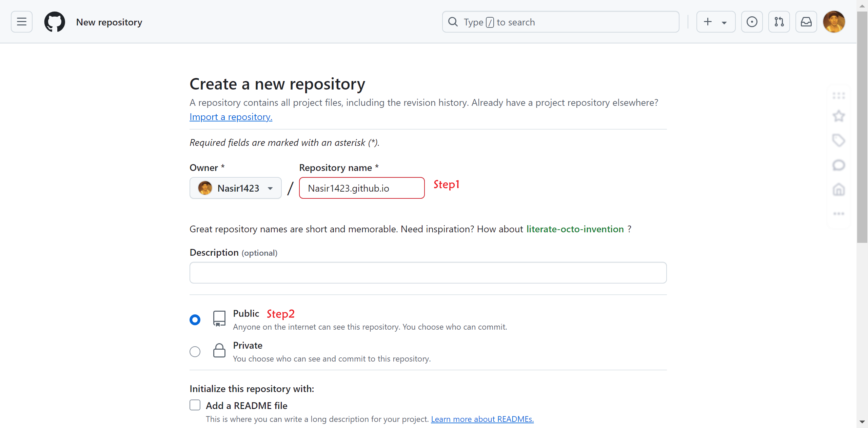Click the chat bubble sidebar icon
868x428 pixels.
839,166
